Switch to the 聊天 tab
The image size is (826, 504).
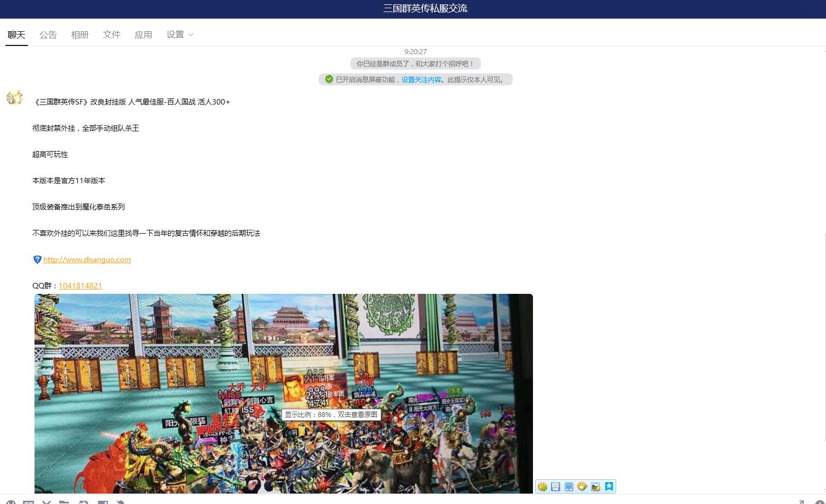coord(16,34)
